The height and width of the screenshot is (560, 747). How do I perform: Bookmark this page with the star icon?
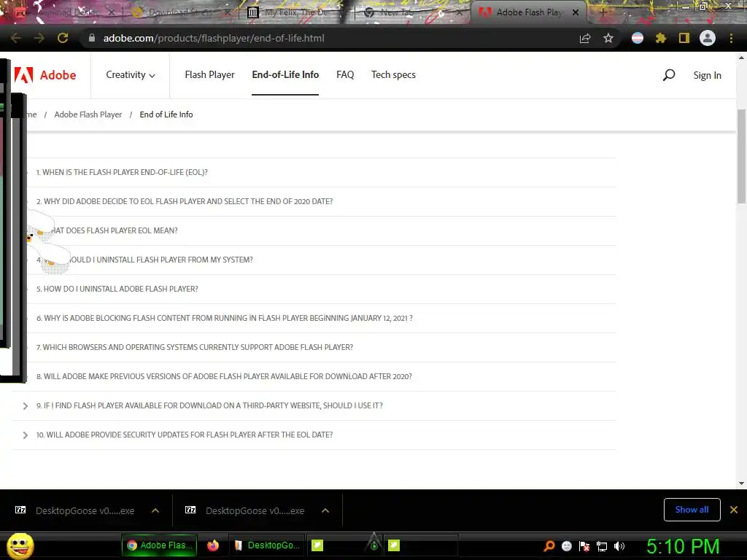[608, 38]
